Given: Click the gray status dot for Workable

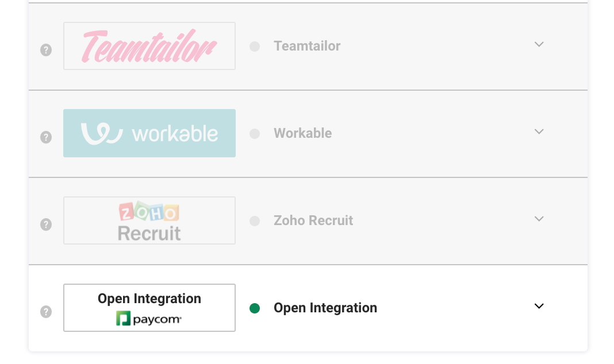Looking at the screenshot, I should (255, 134).
